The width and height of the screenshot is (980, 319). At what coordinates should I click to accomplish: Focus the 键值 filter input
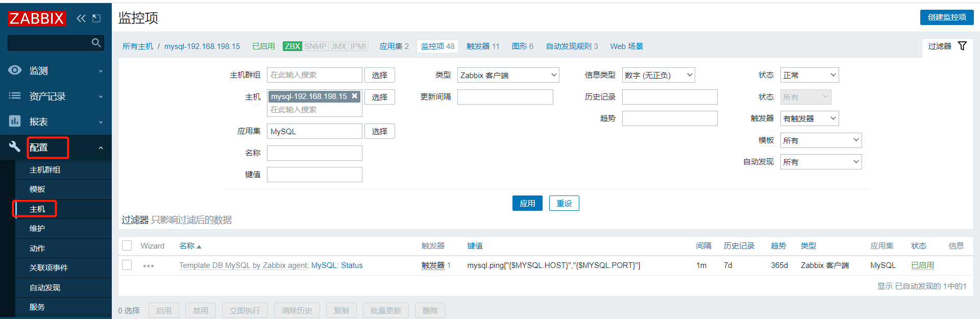[x=314, y=175]
